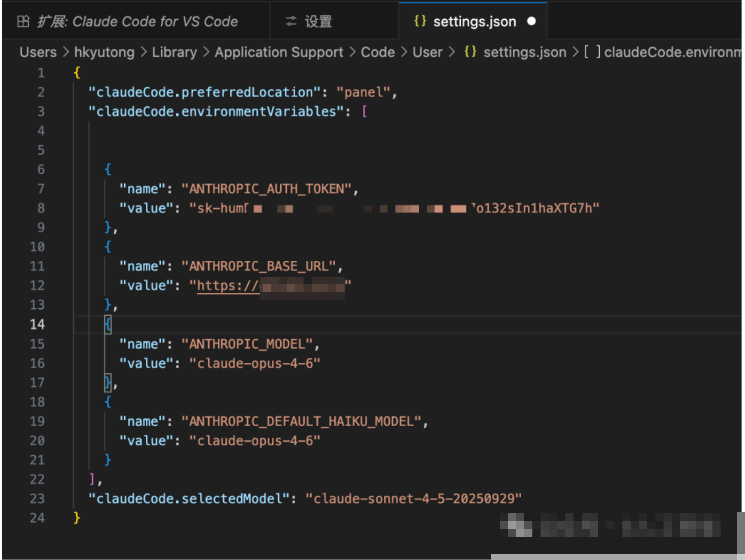Click "ANTHROPIC_BASE_URL" string
745x560 pixels.
258,266
